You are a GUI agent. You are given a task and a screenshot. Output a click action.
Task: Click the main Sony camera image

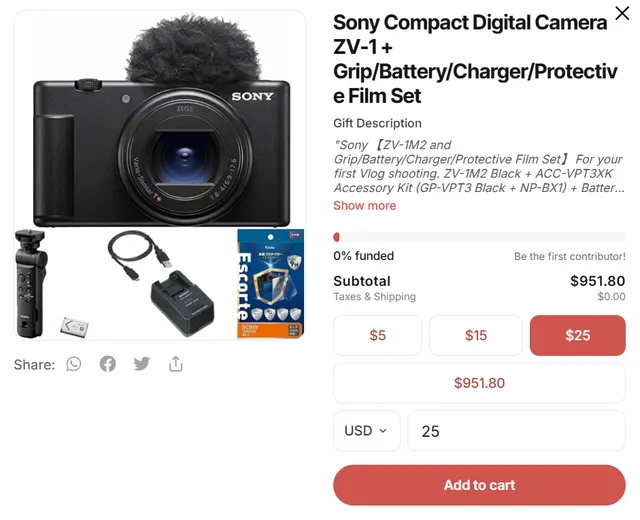(x=160, y=140)
